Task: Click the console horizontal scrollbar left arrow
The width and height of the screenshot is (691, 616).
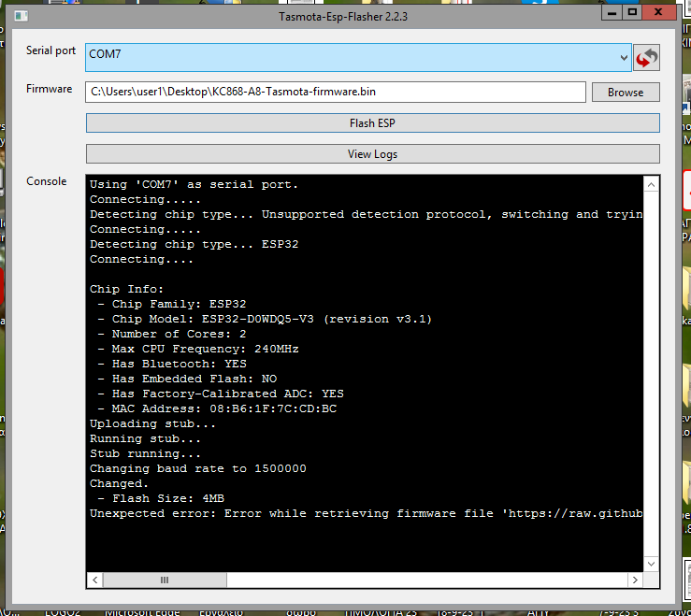Action: click(94, 580)
